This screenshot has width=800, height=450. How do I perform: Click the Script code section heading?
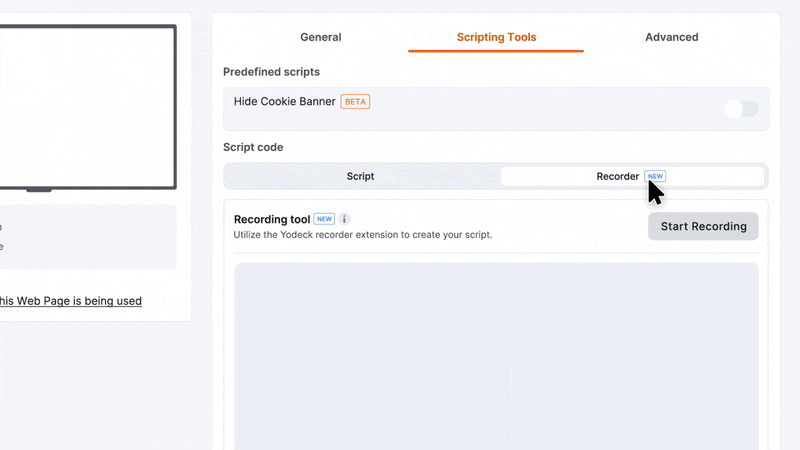click(x=253, y=147)
